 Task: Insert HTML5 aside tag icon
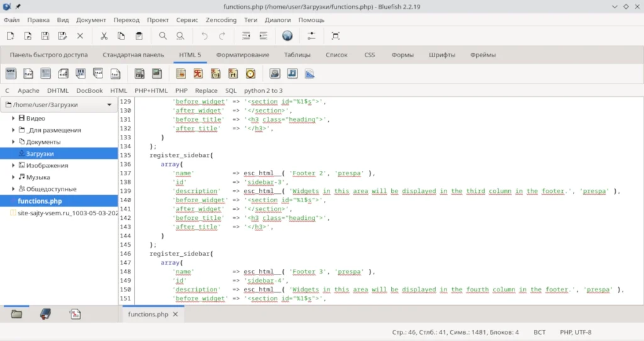coord(64,73)
